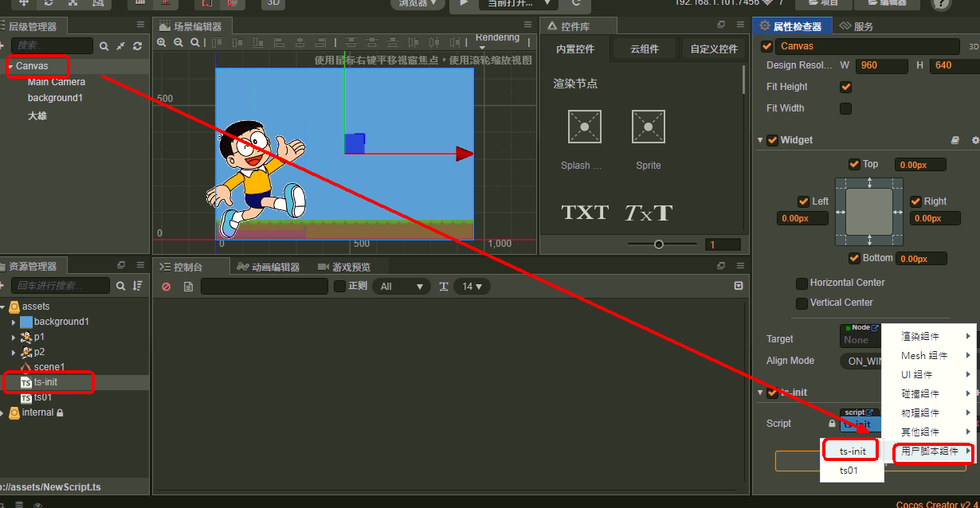Add the rich text TxT node
Image resolution: width=980 pixels, height=508 pixels.
point(648,213)
